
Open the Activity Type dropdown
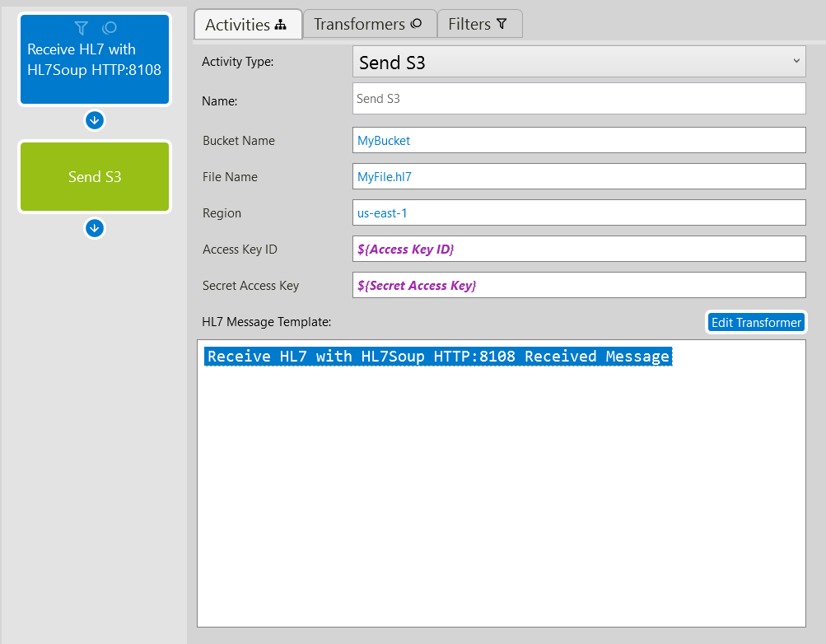point(579,62)
